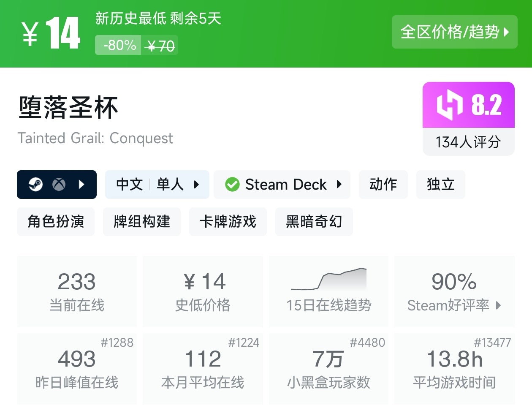The width and height of the screenshot is (532, 405).
Task: Expand the platform list arrow
Action: pos(81,185)
